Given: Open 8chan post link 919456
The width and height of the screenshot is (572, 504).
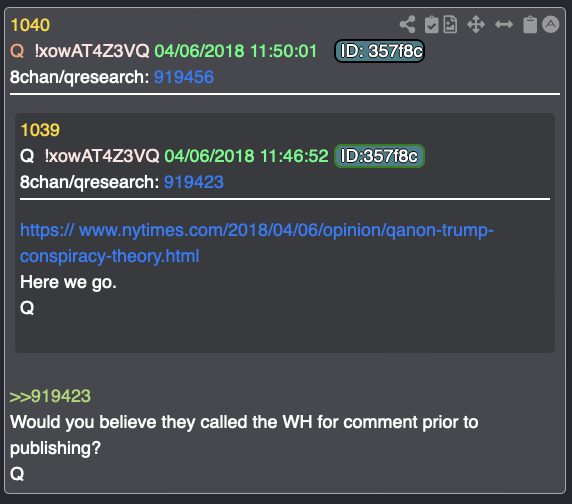Looking at the screenshot, I should pos(183,77).
